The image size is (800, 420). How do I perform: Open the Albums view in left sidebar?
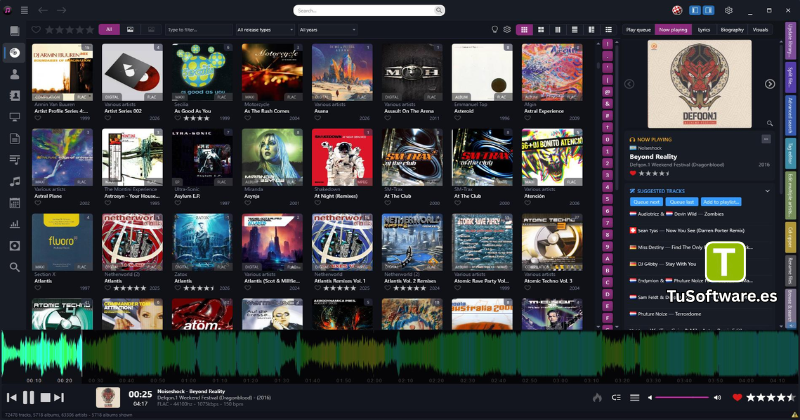pyautogui.click(x=14, y=53)
